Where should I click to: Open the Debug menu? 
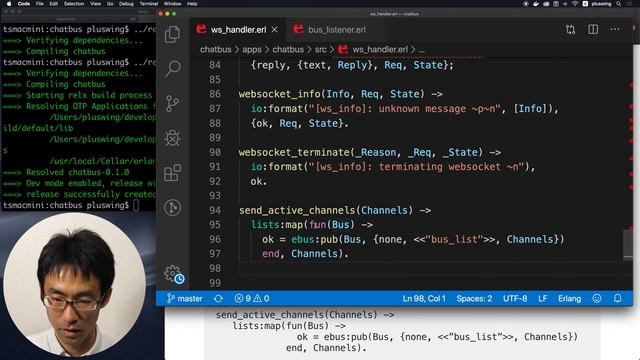(x=126, y=4)
